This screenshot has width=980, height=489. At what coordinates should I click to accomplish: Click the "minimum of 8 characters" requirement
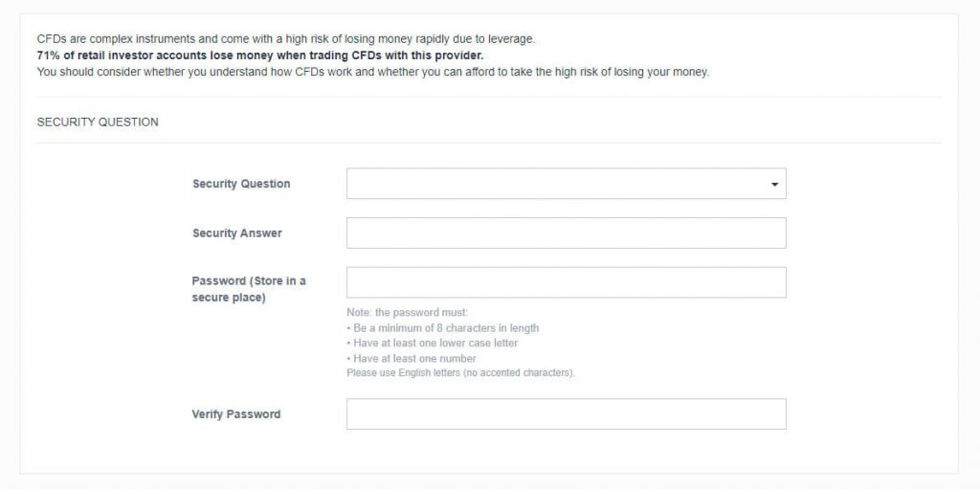pos(446,328)
